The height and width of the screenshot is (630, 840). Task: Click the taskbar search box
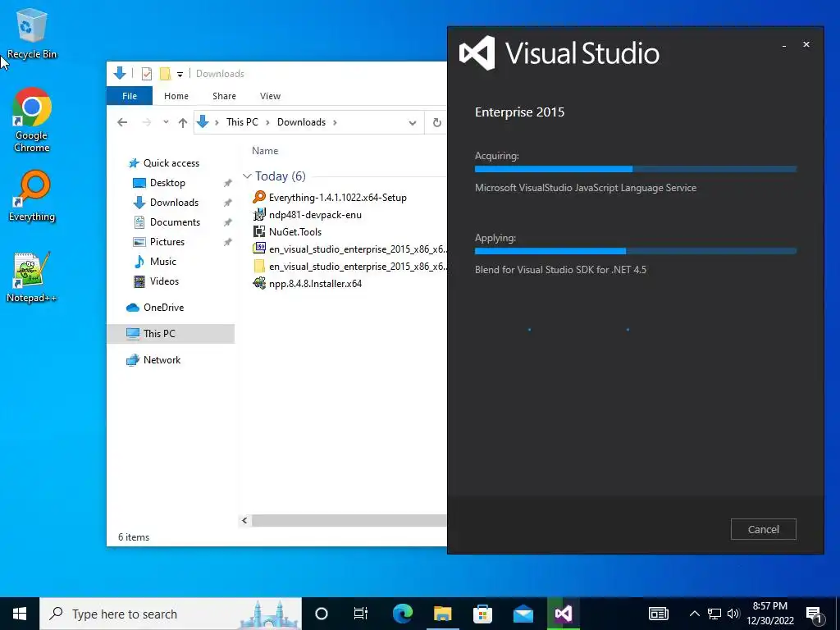(171, 614)
